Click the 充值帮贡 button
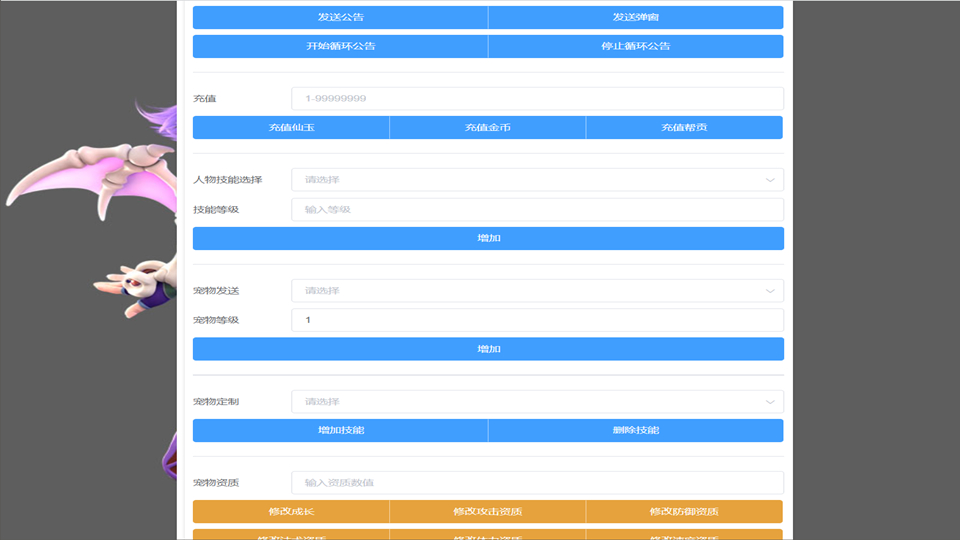The height and width of the screenshot is (540, 960). [684, 127]
